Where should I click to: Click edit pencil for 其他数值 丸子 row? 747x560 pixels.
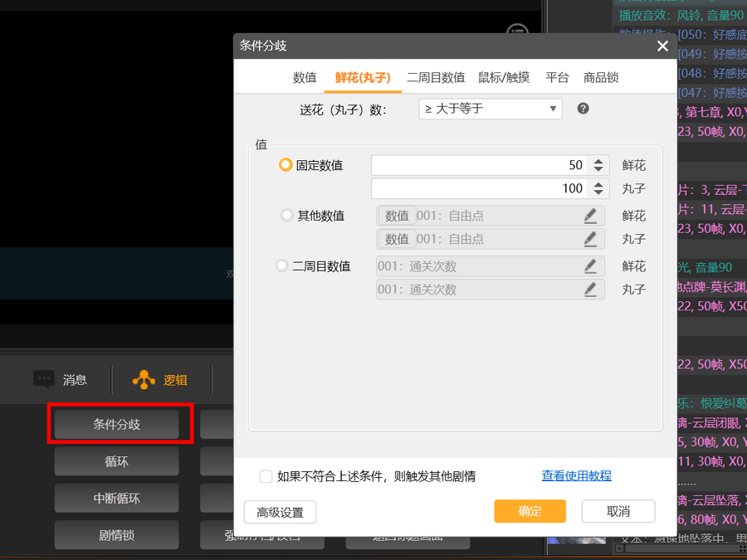point(590,239)
